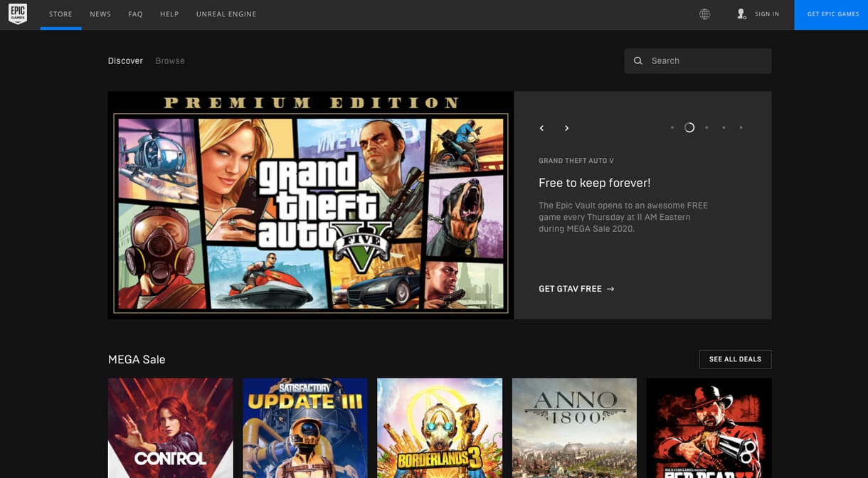868x478 pixels.
Task: Select the third carousel dot
Action: point(706,128)
